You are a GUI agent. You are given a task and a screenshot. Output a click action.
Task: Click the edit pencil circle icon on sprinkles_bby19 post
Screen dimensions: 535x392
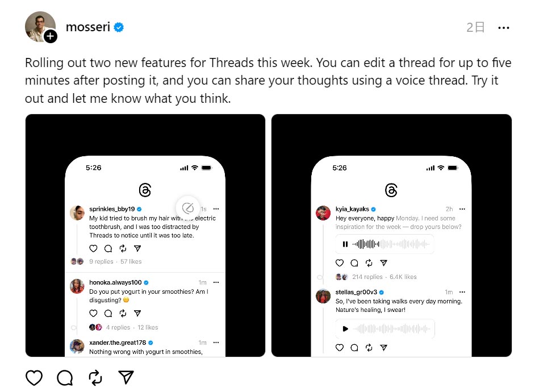click(186, 207)
